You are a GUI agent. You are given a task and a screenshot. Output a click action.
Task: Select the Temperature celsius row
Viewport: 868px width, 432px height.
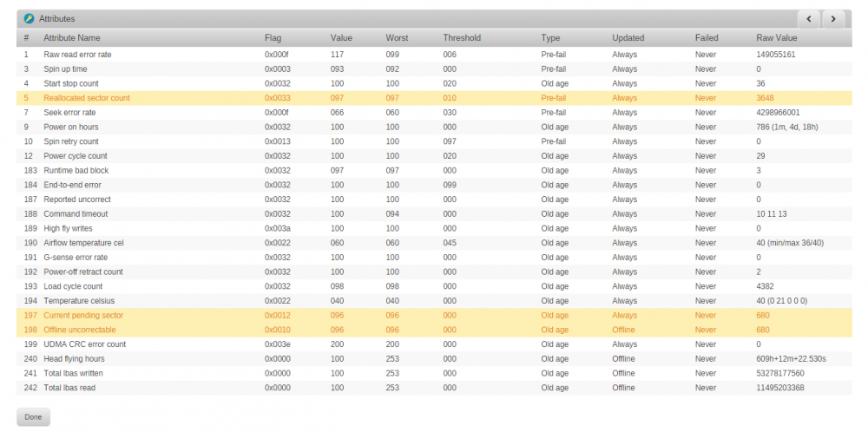click(434, 301)
